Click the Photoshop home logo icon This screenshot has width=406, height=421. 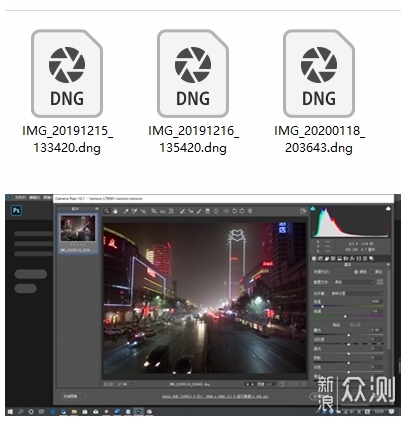click(x=16, y=211)
